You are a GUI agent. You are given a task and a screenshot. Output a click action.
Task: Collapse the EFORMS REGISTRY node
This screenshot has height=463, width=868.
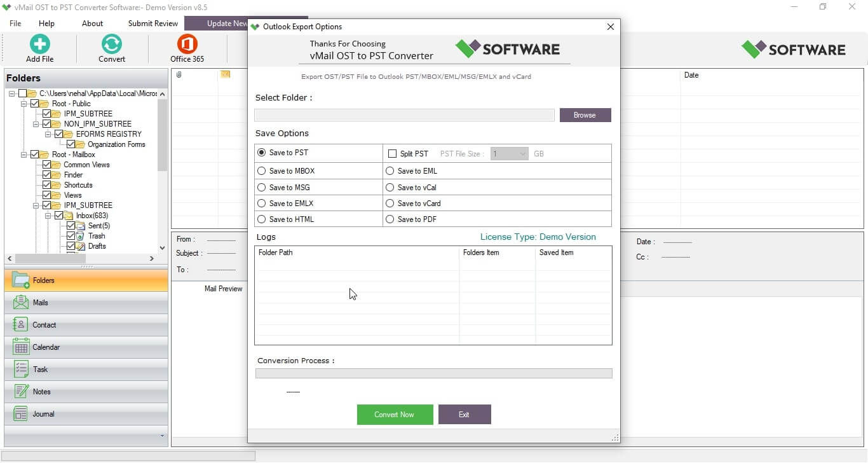click(48, 134)
